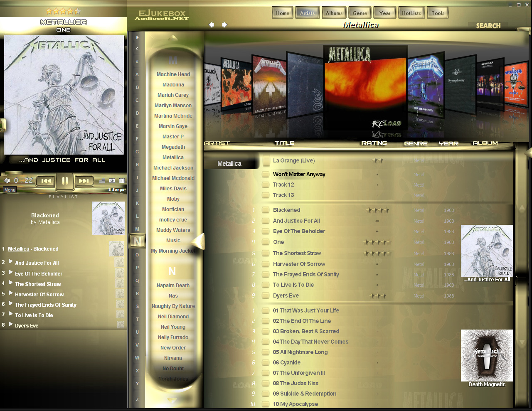The width and height of the screenshot is (532, 411).
Task: Open the Death Magnetic album thumbnail
Action: coord(487,355)
